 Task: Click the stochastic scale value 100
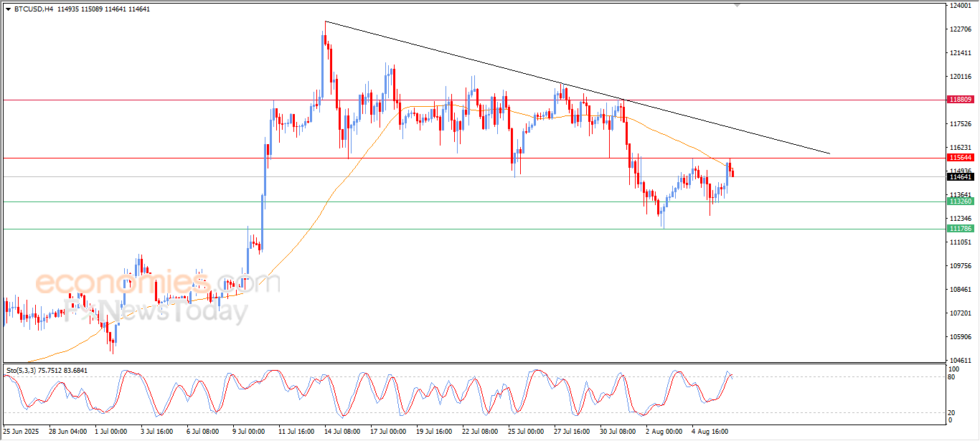(955, 369)
